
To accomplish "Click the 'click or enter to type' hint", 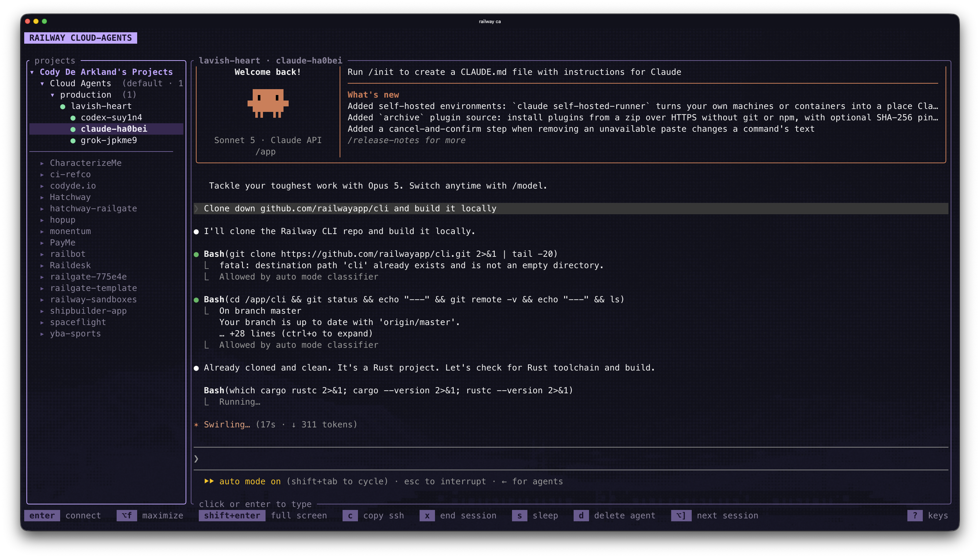I will click(x=255, y=504).
